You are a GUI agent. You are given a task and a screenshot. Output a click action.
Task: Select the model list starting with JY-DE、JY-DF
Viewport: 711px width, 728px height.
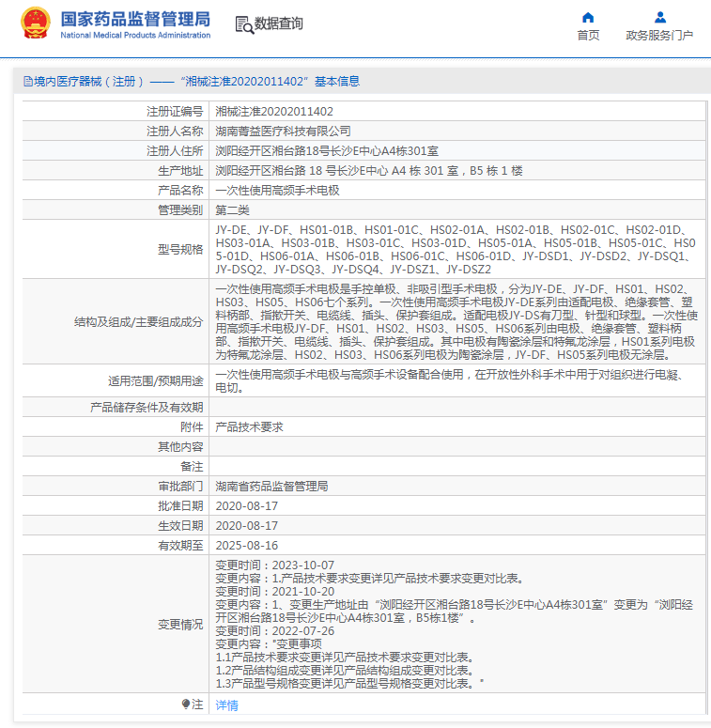(x=456, y=249)
